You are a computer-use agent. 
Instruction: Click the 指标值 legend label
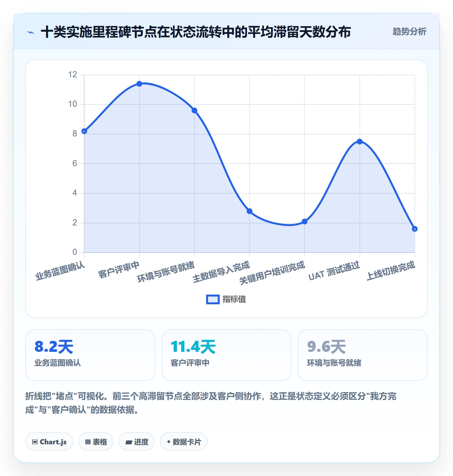tap(234, 299)
